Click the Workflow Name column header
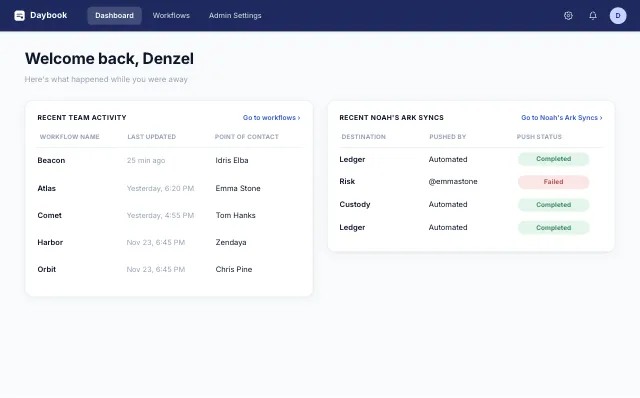Viewport: 640px width, 398px height. pos(70,137)
